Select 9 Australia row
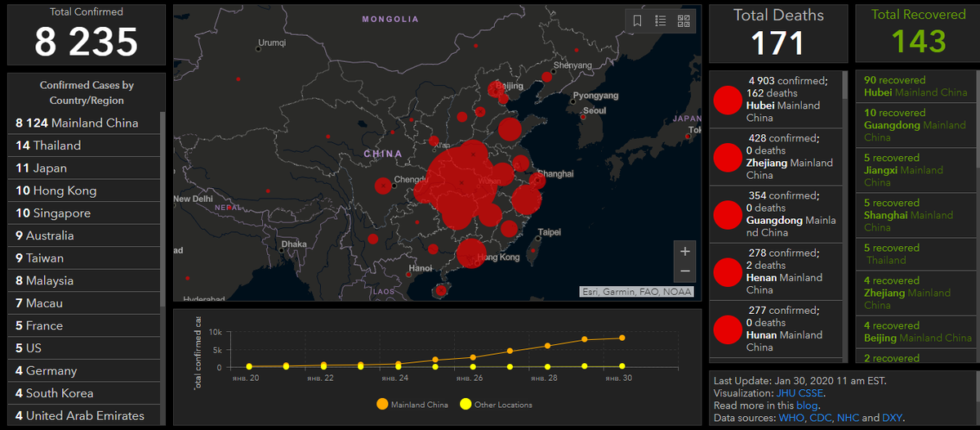The width and height of the screenshot is (980, 430). (84, 235)
